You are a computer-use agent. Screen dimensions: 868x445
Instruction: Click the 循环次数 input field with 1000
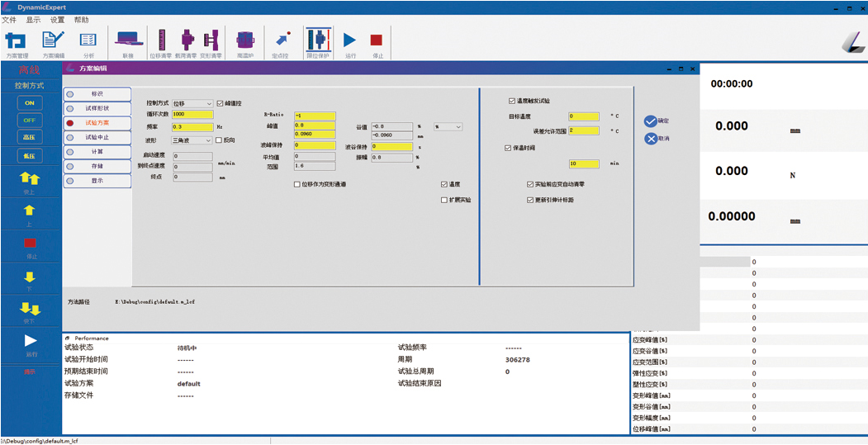click(191, 114)
